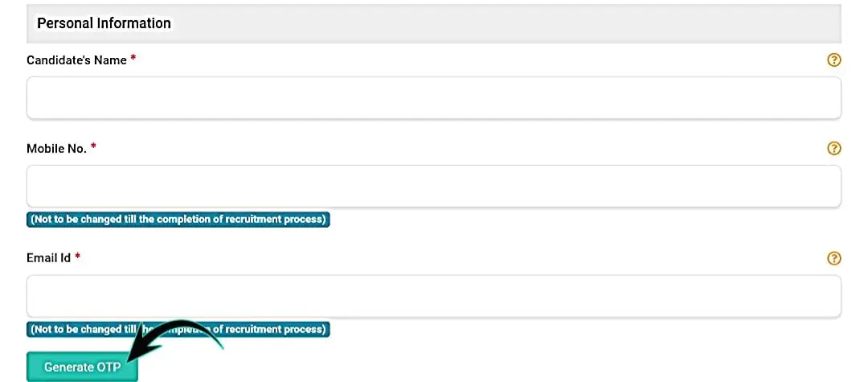Viewport: 868px width, 382px height.
Task: Click help icon beside Candidate's Name
Action: pyautogui.click(x=834, y=60)
